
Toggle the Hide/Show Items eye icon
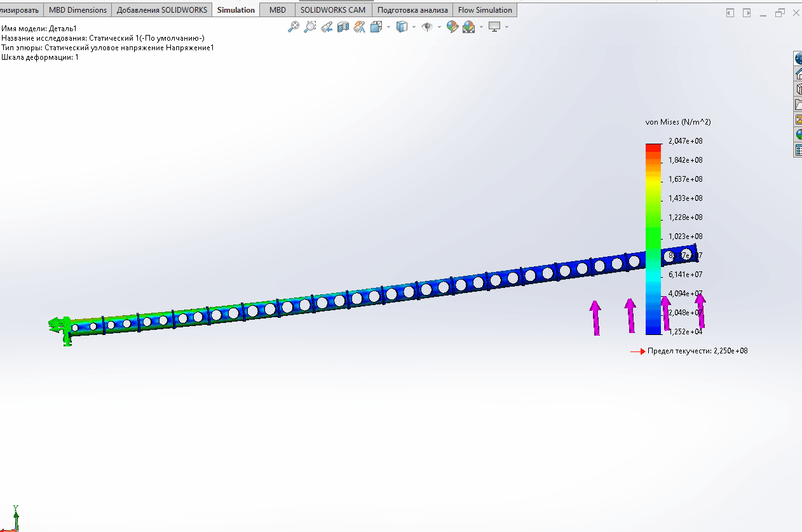point(428,27)
